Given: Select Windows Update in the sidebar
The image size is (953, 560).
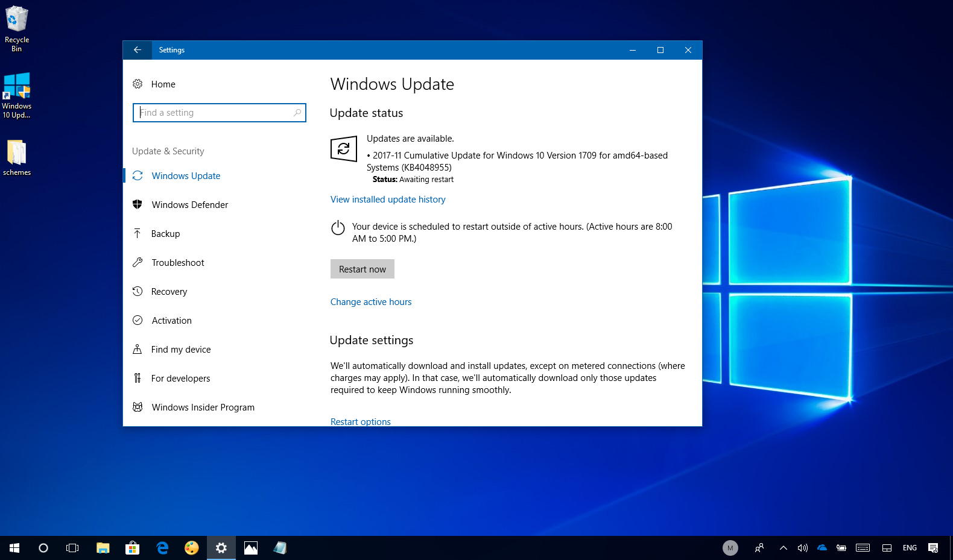Looking at the screenshot, I should pyautogui.click(x=186, y=176).
